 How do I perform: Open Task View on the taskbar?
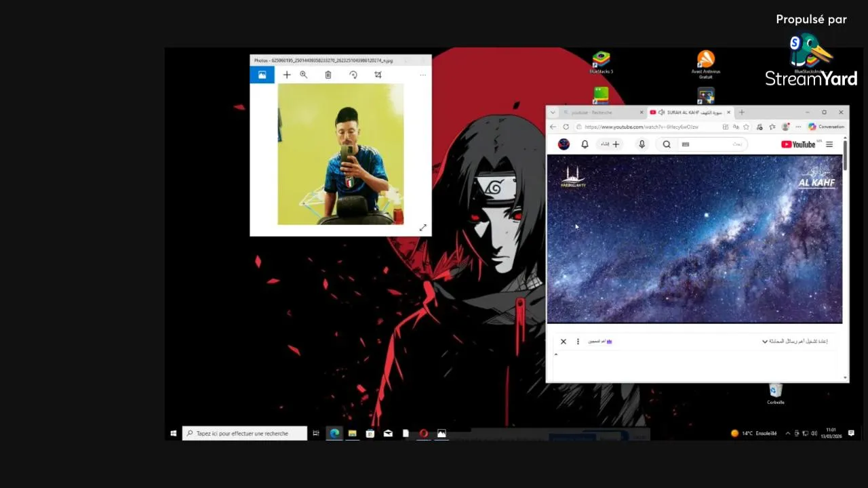[316, 433]
